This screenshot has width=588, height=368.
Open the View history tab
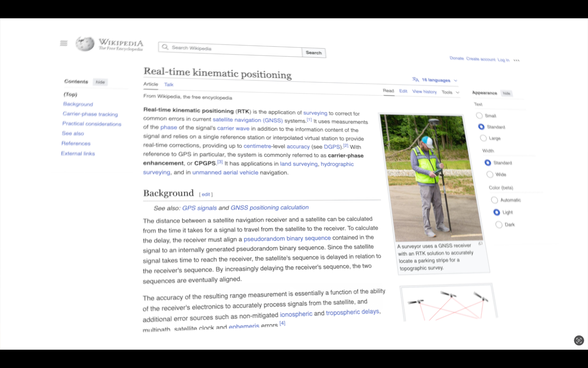click(424, 92)
